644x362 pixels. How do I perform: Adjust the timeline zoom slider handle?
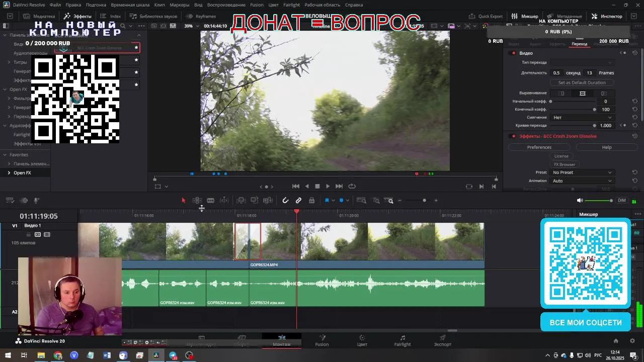(x=424, y=201)
